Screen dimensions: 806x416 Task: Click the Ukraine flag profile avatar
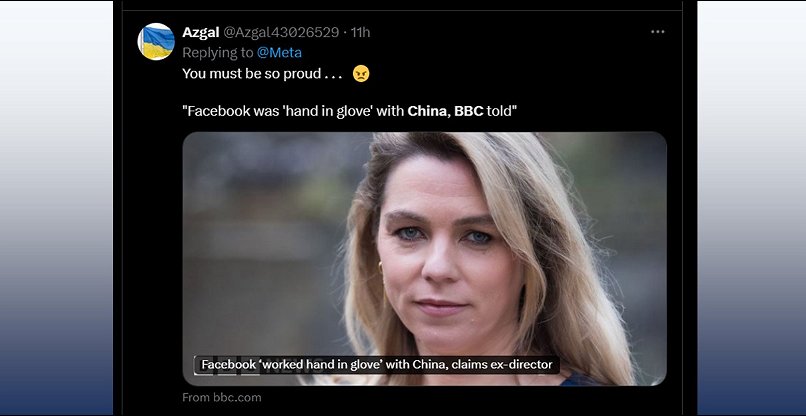coord(156,41)
